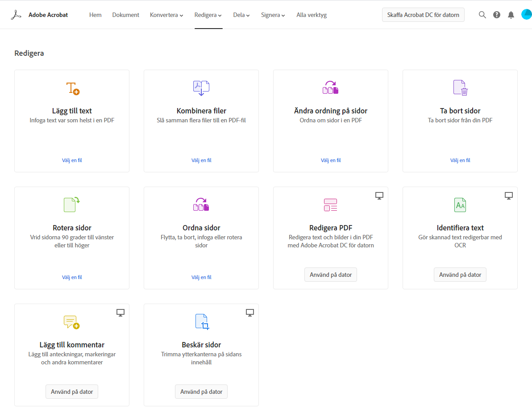Click desktop monitor icon on Lägg till kommentar card
Viewport: 532px width, 409px height.
click(121, 313)
